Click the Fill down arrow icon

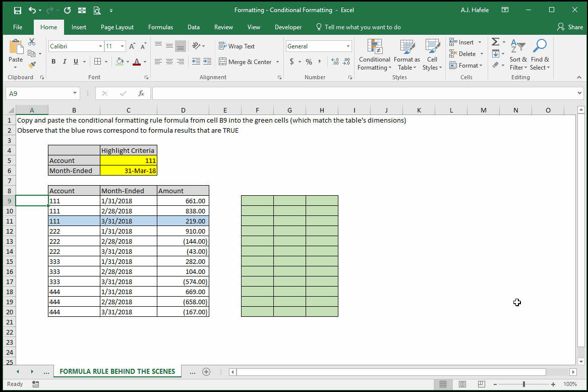click(496, 53)
